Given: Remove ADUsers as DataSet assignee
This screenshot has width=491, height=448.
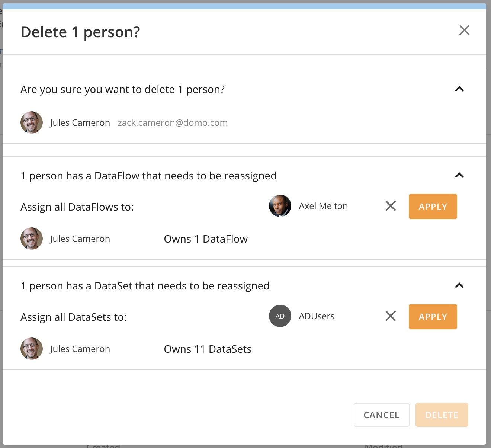Looking at the screenshot, I should tap(391, 316).
